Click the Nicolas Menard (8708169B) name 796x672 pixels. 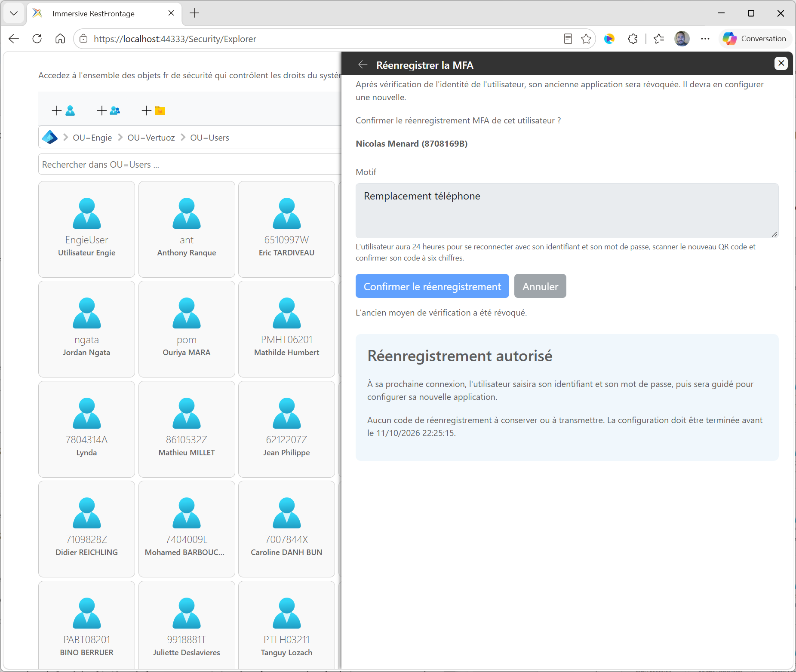tap(412, 144)
